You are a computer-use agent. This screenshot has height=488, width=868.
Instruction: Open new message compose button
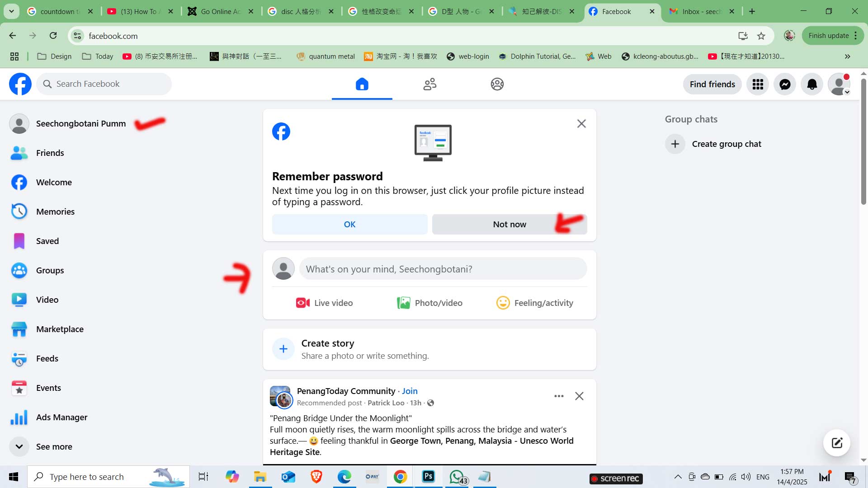[x=836, y=443]
